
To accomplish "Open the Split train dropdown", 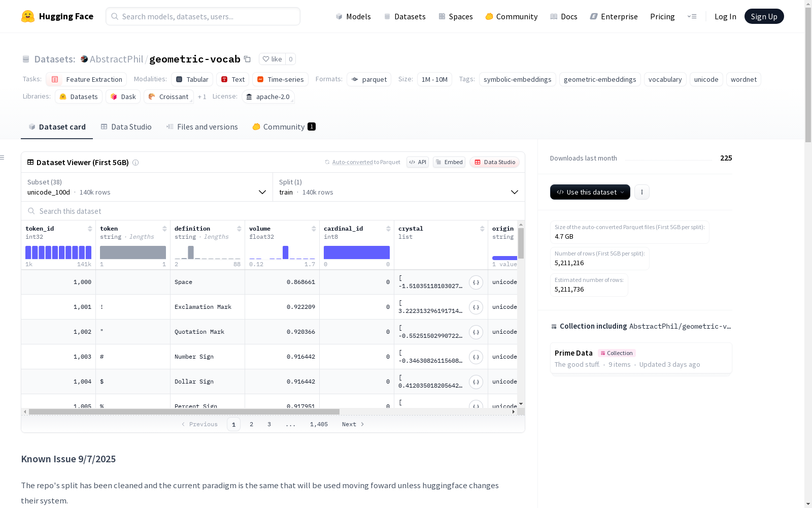I will (398, 187).
